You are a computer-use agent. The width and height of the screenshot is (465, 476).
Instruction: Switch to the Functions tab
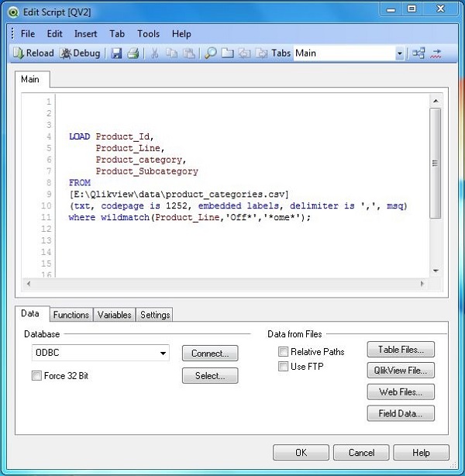coord(71,315)
